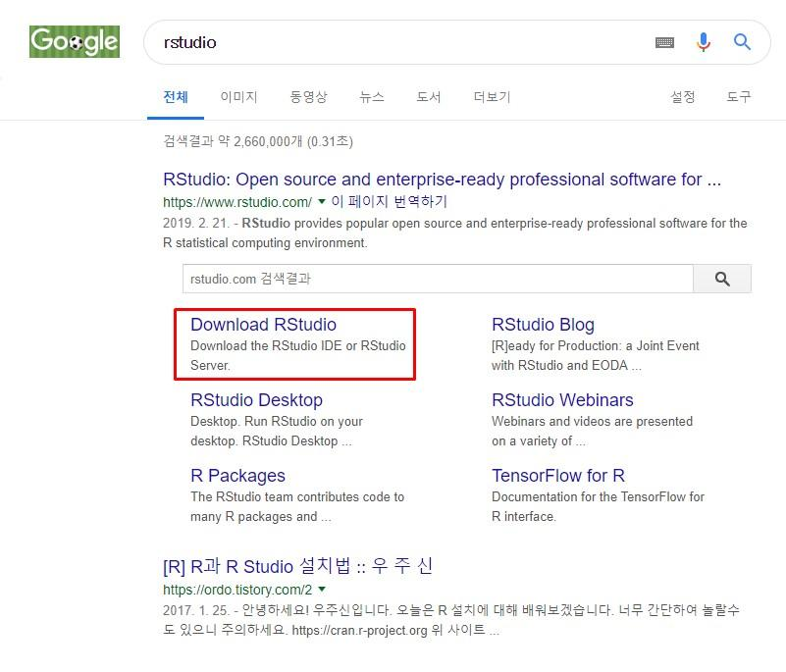The image size is (786, 672).
Task: Open the 뉴스 tab
Action: click(372, 97)
